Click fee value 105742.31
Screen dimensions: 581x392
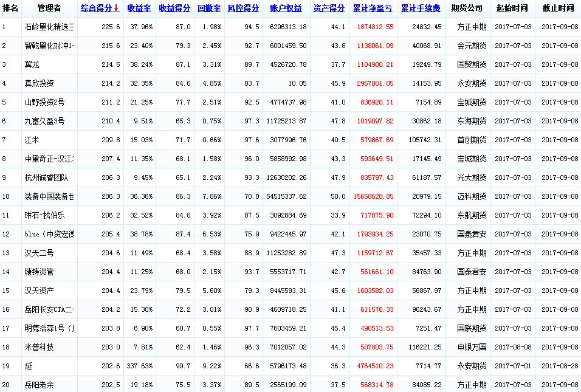[425, 140]
